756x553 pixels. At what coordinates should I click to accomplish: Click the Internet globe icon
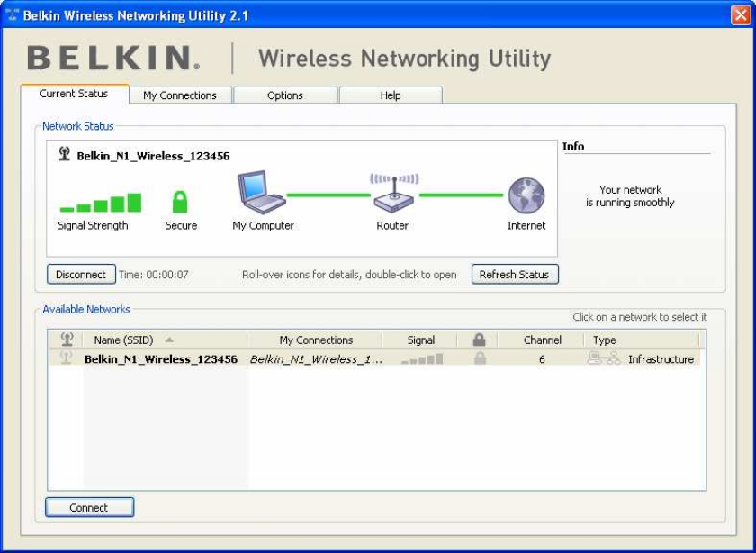click(x=526, y=195)
